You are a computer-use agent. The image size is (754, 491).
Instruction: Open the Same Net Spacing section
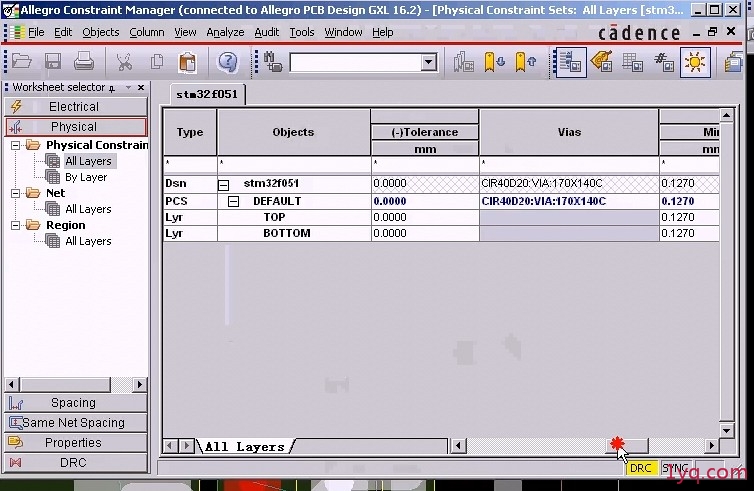tap(76, 423)
